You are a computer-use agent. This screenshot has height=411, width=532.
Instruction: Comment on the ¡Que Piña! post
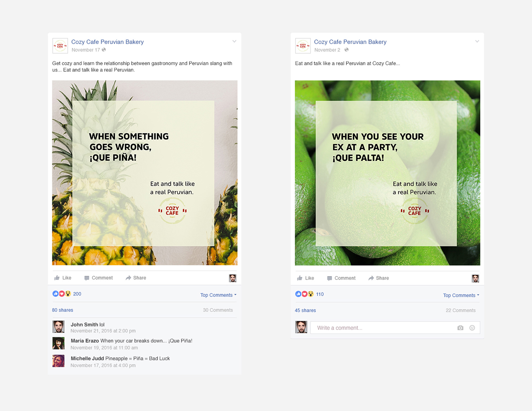[98, 278]
